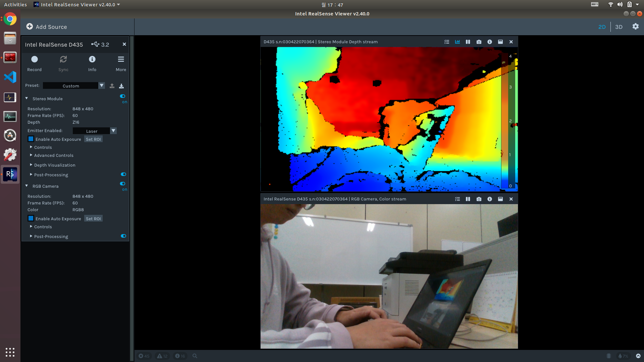Toggle Stereo Module off

point(123,96)
